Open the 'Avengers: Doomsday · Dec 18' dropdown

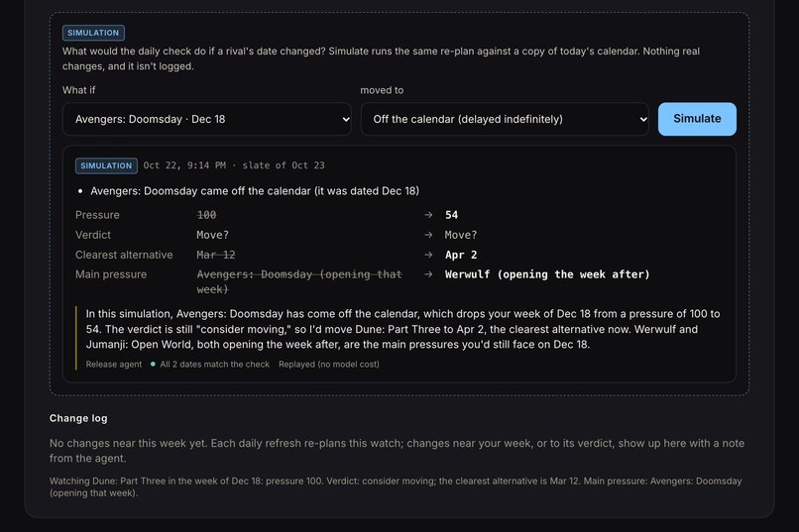(207, 119)
